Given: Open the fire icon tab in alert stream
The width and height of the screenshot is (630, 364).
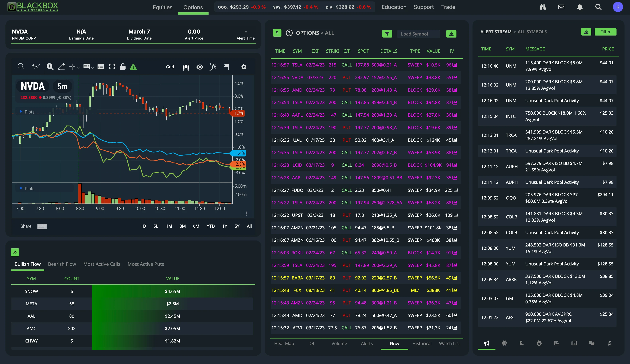Looking at the screenshot, I should click(539, 343).
